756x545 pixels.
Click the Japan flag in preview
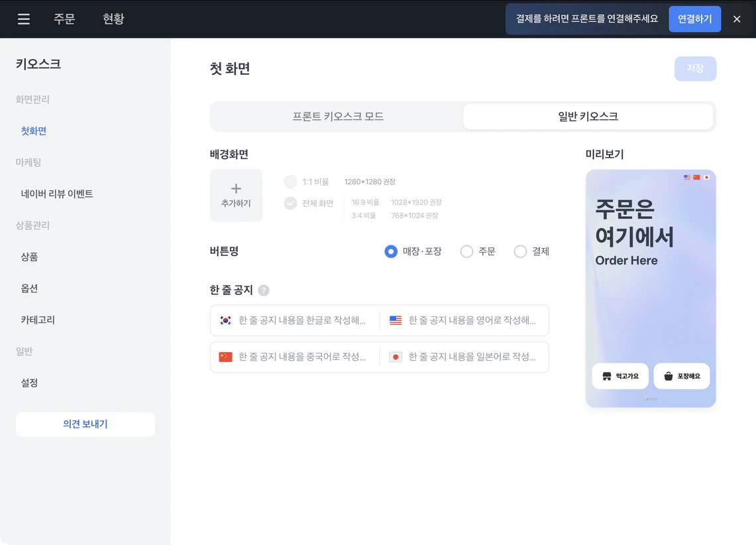click(x=706, y=178)
